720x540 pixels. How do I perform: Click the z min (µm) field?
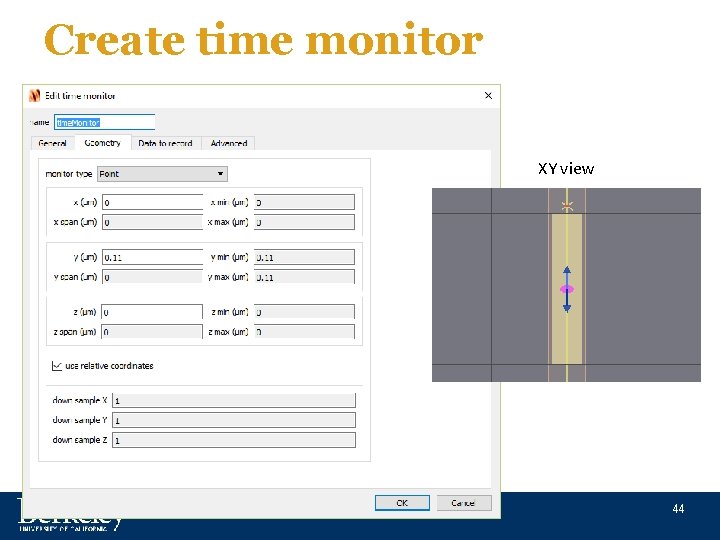click(304, 312)
